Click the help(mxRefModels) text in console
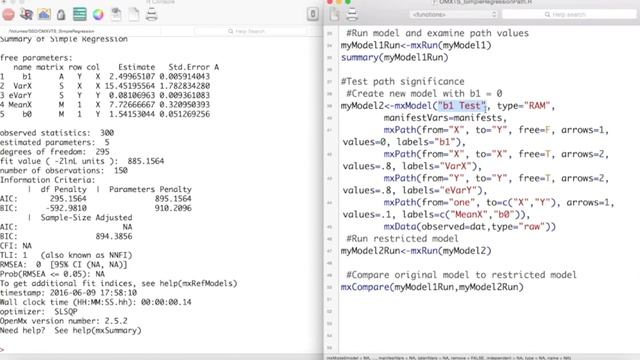The height and width of the screenshot is (360, 640). pyautogui.click(x=200, y=283)
